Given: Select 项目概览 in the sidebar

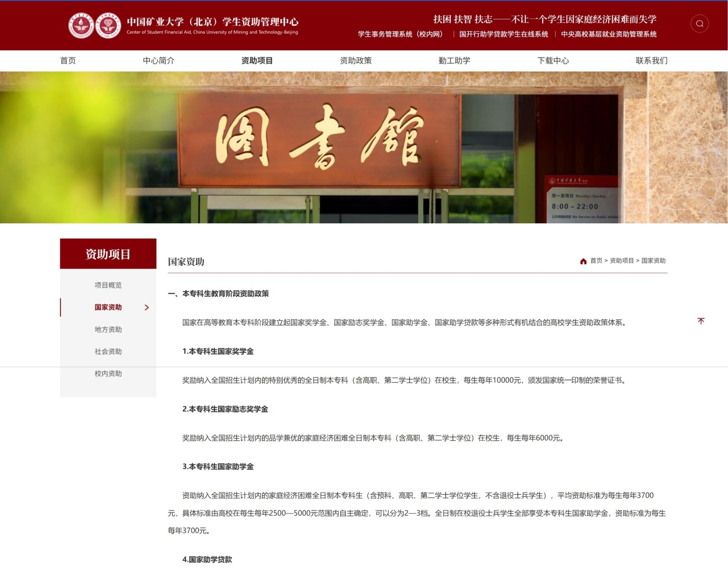Looking at the screenshot, I should (x=108, y=285).
